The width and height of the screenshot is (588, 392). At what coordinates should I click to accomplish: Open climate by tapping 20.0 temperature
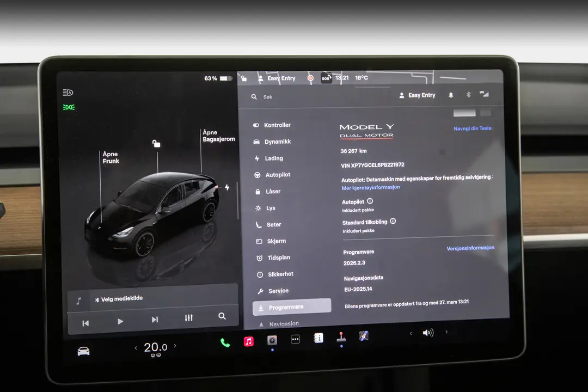[155, 348]
